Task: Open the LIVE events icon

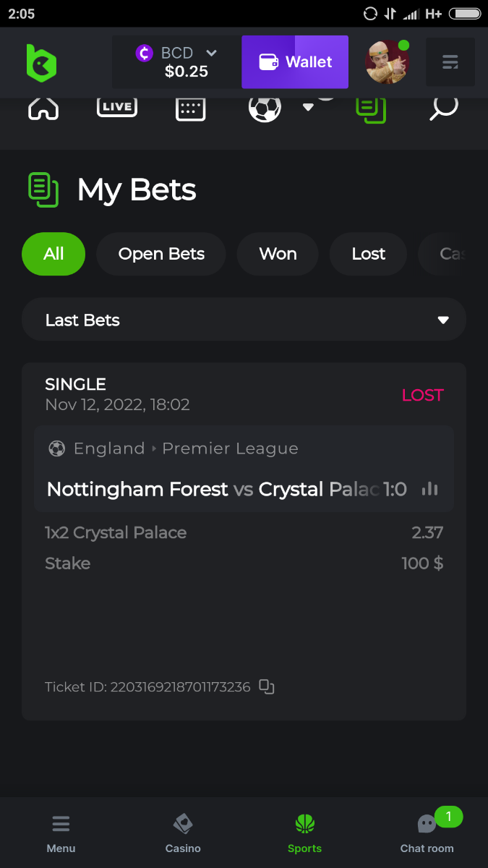Action: point(117,106)
